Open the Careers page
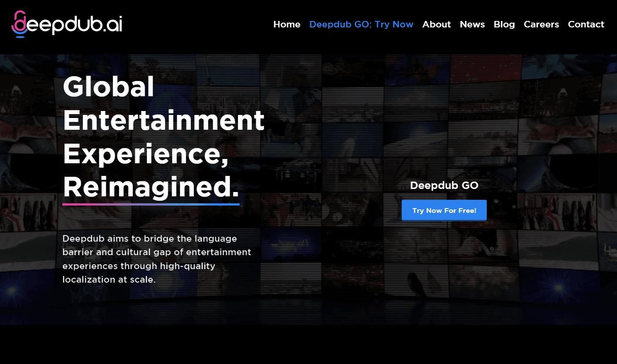617x364 pixels. (x=541, y=24)
